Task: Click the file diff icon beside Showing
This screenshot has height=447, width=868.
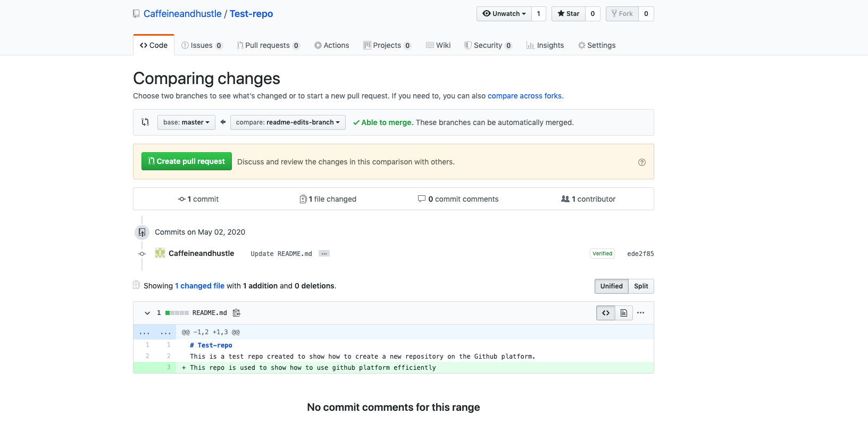Action: pyautogui.click(x=136, y=285)
